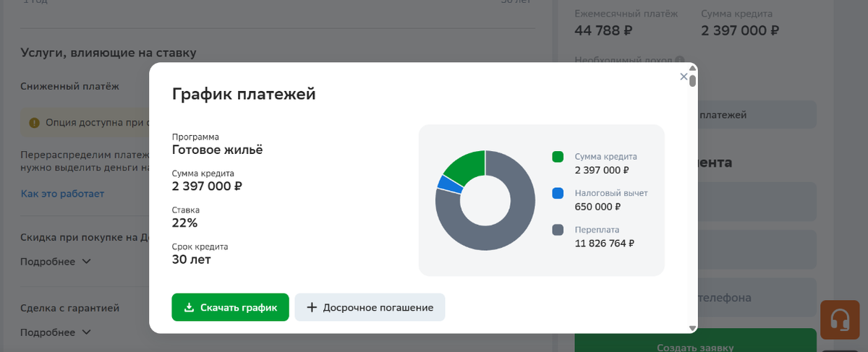Image resolution: width=868 pixels, height=352 pixels.
Task: Click the Услуги, влияющие на ставку heading
Action: pos(109,53)
